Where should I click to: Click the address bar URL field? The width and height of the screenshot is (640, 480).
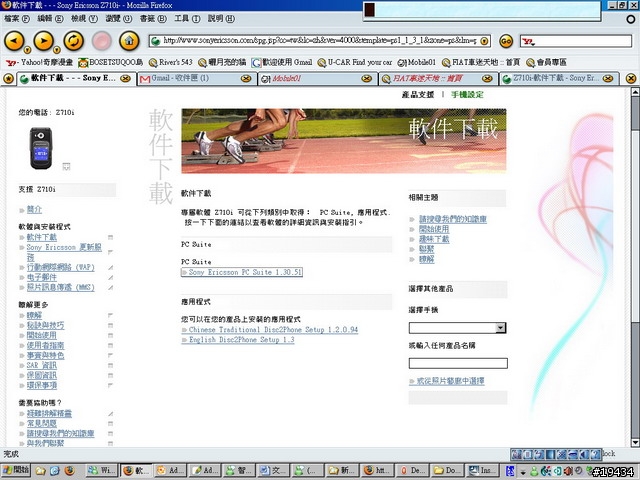click(x=320, y=41)
